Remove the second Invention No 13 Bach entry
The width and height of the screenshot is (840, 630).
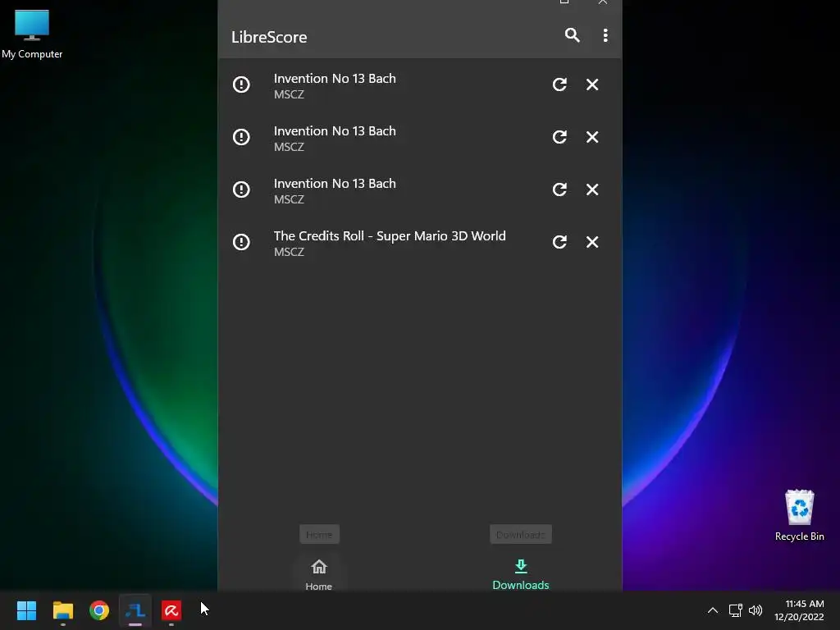point(592,137)
